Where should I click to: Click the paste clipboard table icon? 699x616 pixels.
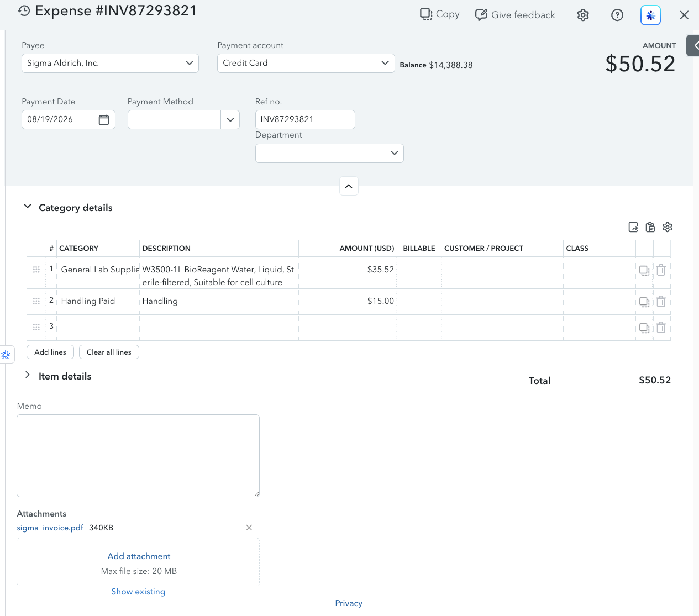(650, 227)
